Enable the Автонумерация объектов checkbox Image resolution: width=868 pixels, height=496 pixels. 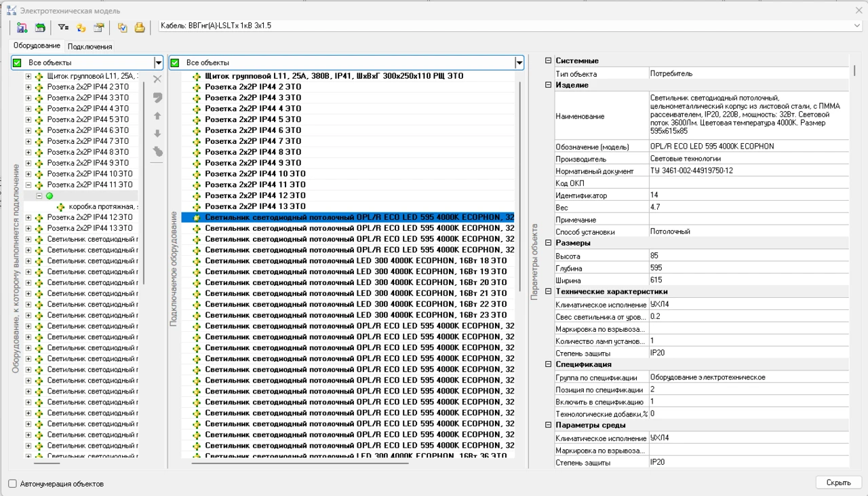point(13,484)
